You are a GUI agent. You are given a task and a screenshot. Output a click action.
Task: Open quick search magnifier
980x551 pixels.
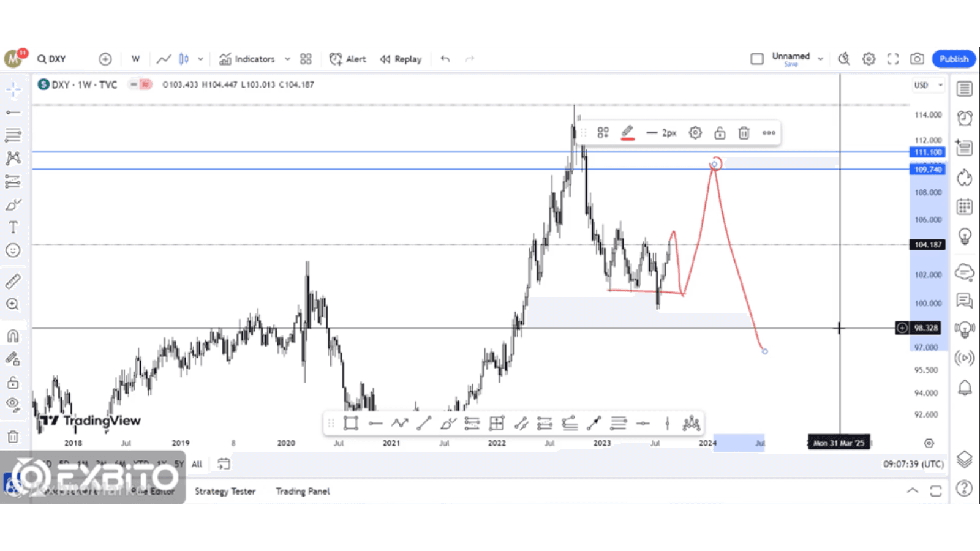844,59
